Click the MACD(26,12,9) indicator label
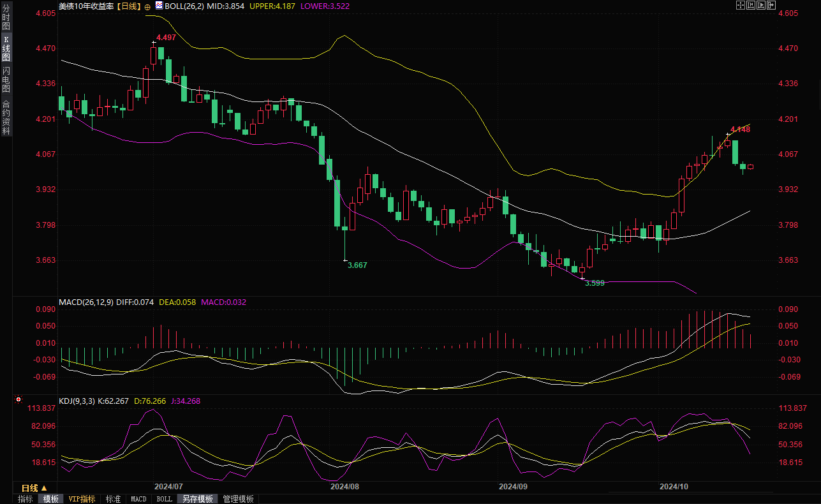This screenshot has height=504, width=821. click(87, 302)
